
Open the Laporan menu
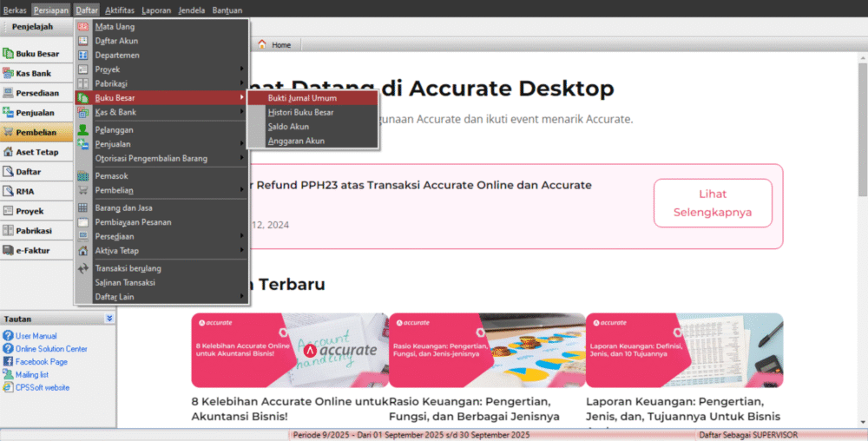156,10
